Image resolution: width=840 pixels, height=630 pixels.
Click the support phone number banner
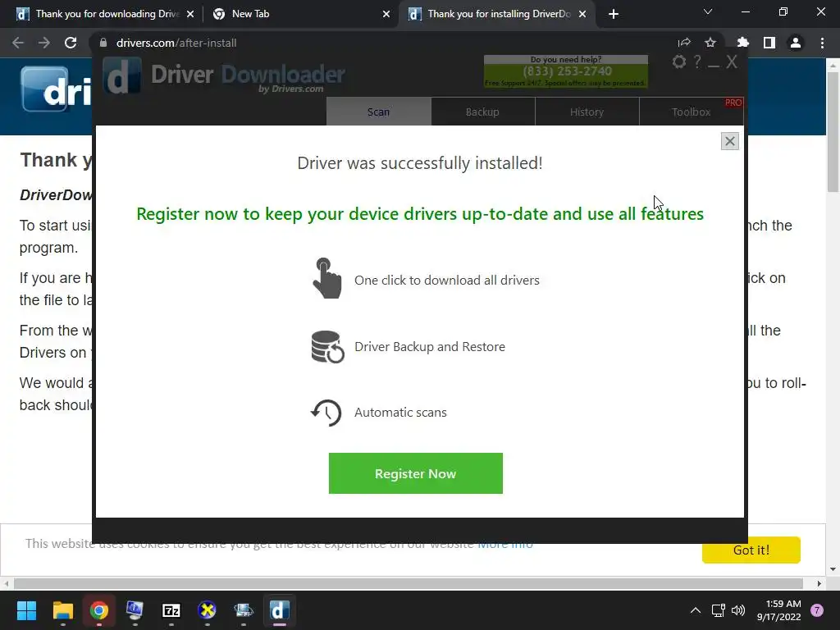[566, 71]
